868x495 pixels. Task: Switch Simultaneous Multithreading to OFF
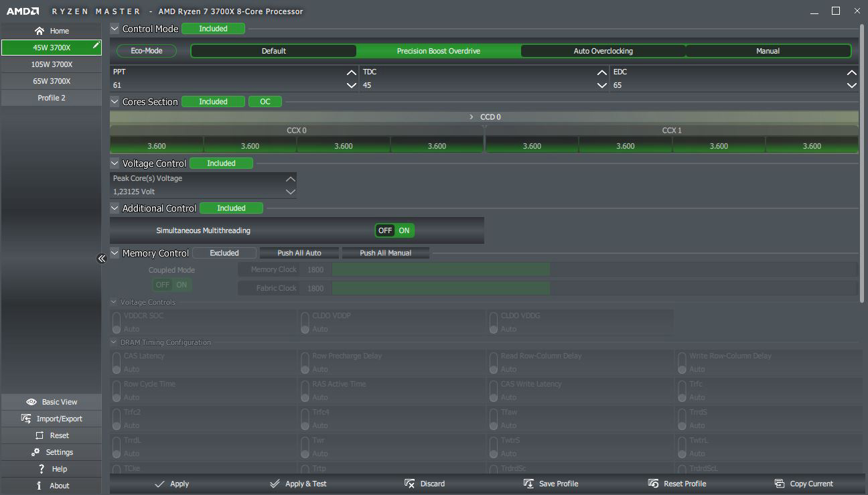385,230
